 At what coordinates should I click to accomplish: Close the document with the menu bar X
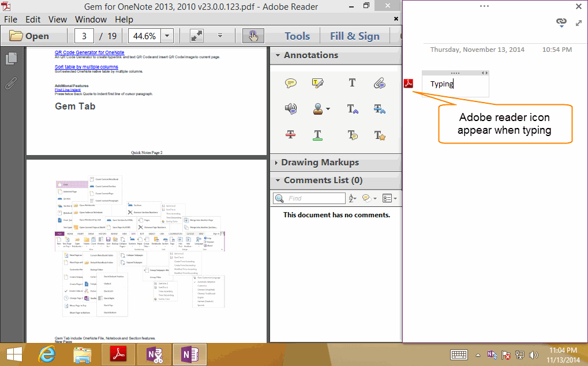coord(396,18)
